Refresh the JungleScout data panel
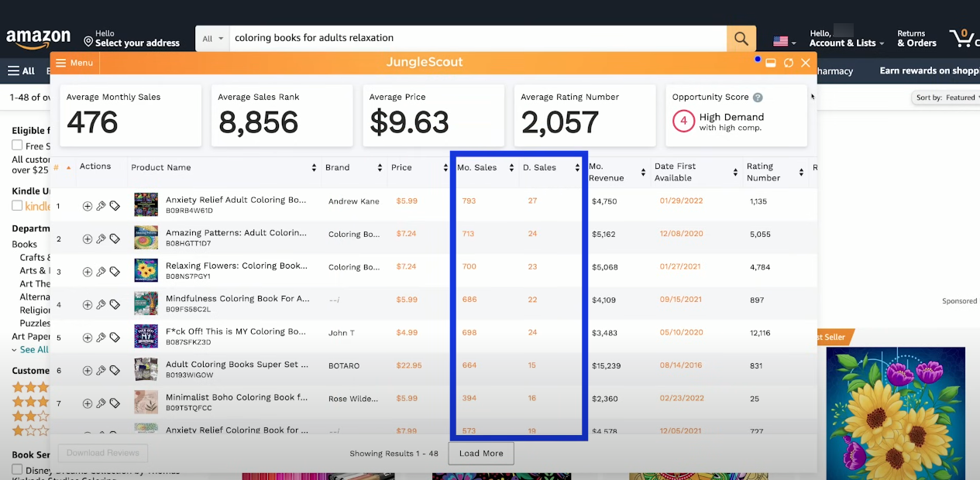 click(x=788, y=63)
